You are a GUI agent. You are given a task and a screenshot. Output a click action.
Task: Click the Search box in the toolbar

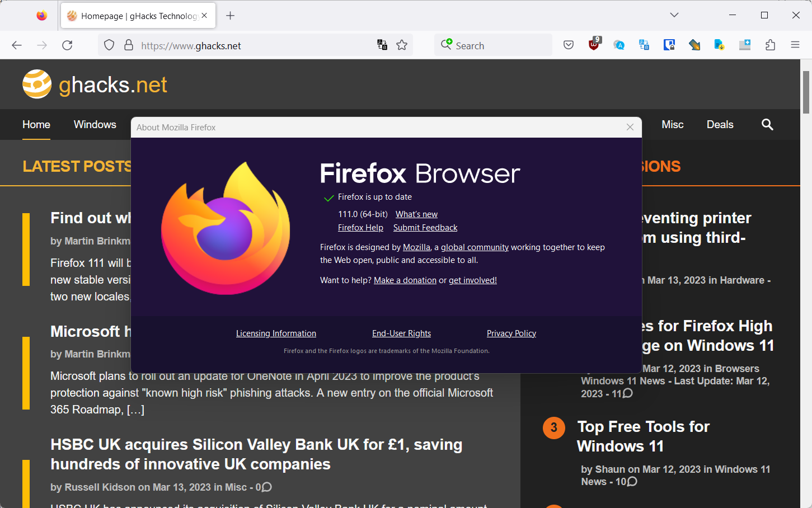coord(493,45)
